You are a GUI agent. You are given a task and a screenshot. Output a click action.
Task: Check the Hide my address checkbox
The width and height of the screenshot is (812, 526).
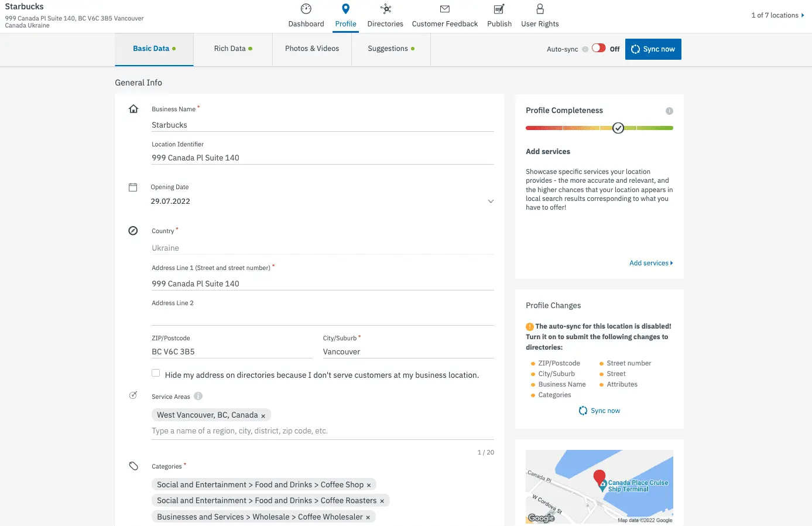pyautogui.click(x=156, y=373)
